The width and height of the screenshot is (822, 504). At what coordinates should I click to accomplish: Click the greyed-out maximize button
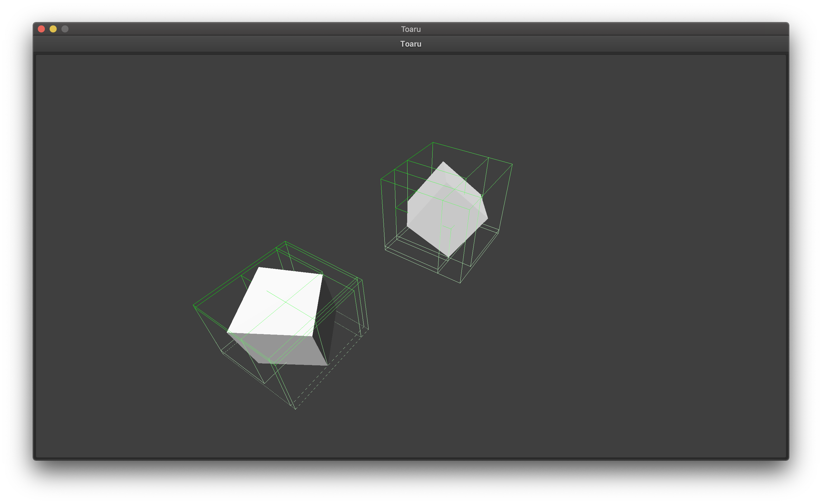65,29
